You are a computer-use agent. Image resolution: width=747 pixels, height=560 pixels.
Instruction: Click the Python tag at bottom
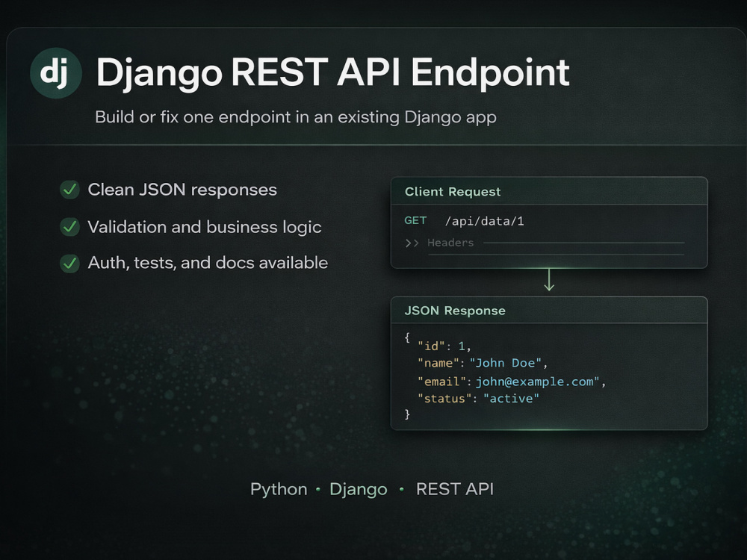[279, 490]
